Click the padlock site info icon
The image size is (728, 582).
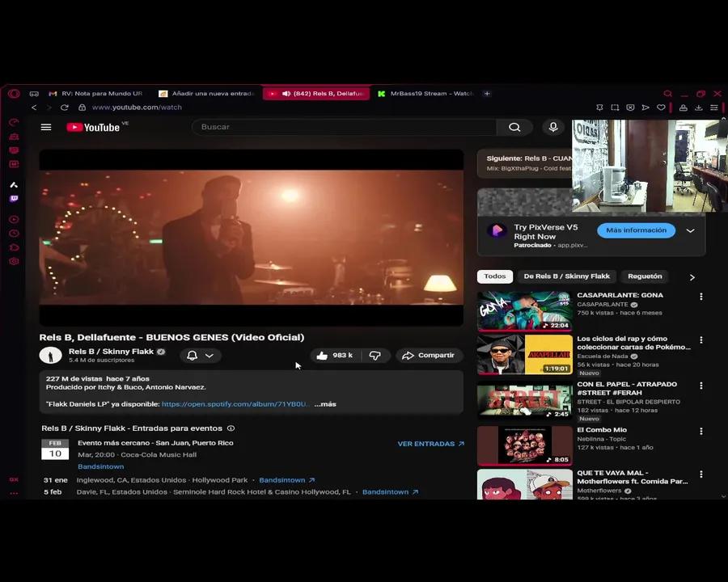(83, 108)
